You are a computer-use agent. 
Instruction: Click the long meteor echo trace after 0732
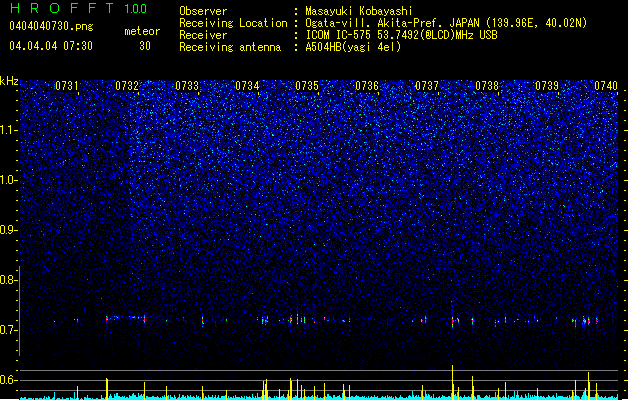pos(126,318)
